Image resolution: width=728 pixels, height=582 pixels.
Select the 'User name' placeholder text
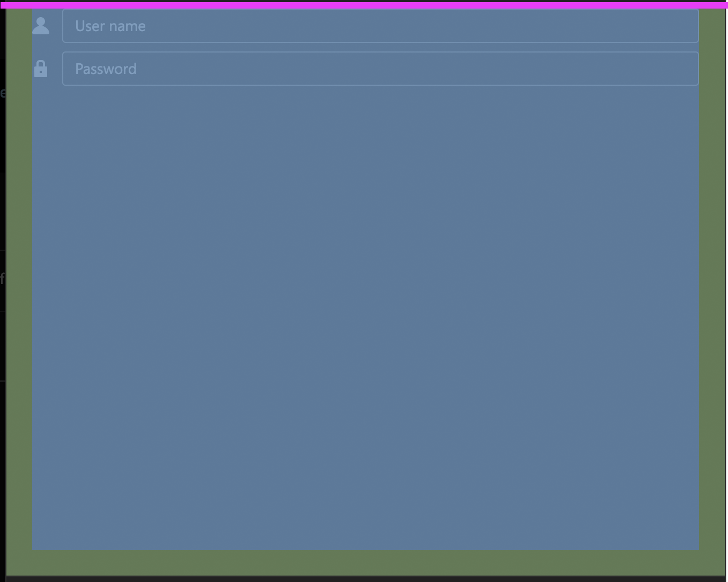click(x=110, y=26)
